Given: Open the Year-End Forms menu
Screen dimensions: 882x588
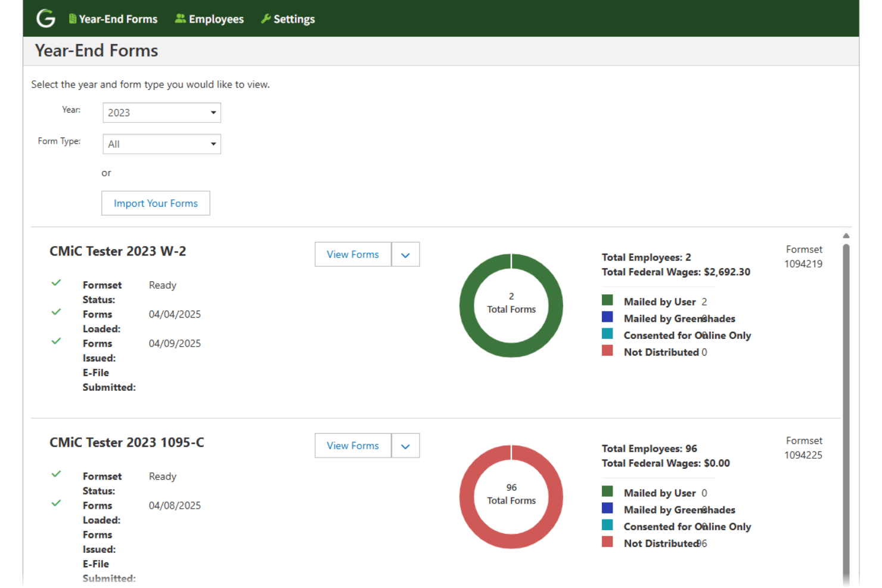Looking at the screenshot, I should point(113,19).
